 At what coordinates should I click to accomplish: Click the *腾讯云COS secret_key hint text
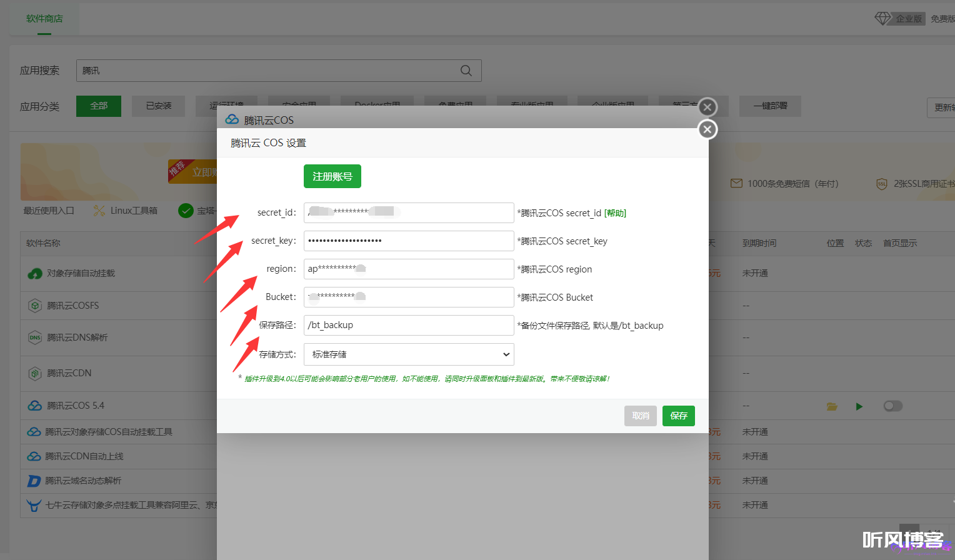[562, 241]
